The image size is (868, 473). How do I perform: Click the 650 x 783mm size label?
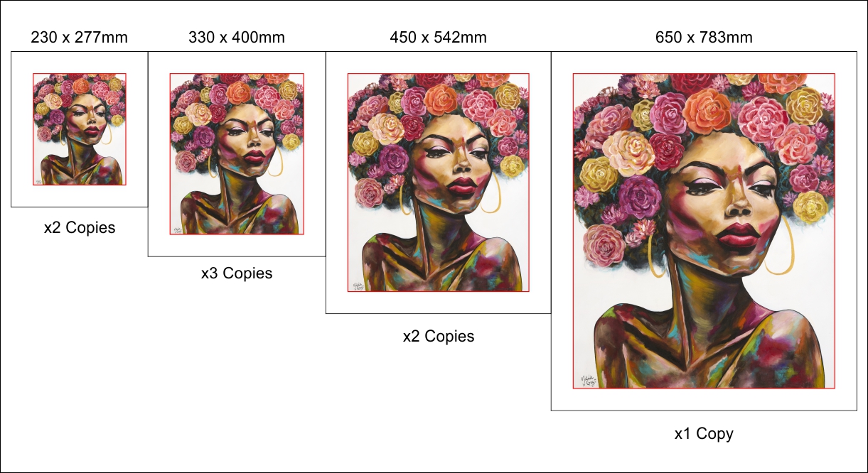704,38
